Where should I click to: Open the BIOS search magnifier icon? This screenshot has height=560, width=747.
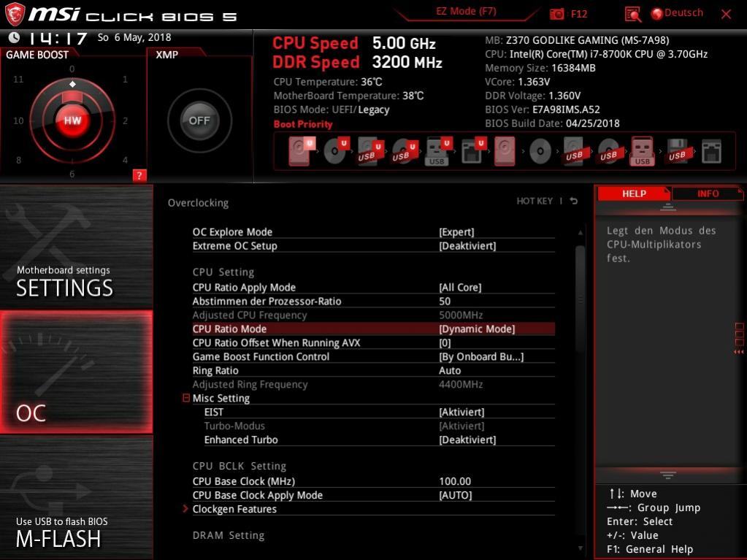click(632, 15)
